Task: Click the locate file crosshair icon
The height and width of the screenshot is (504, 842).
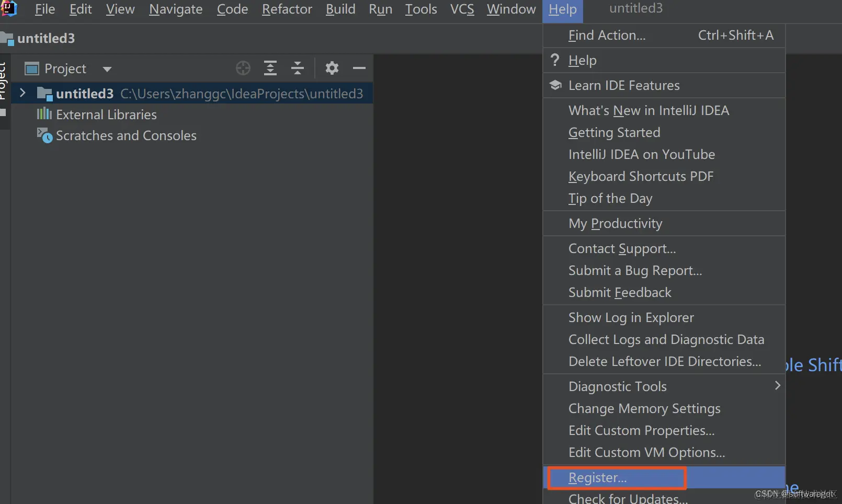Action: click(x=243, y=68)
